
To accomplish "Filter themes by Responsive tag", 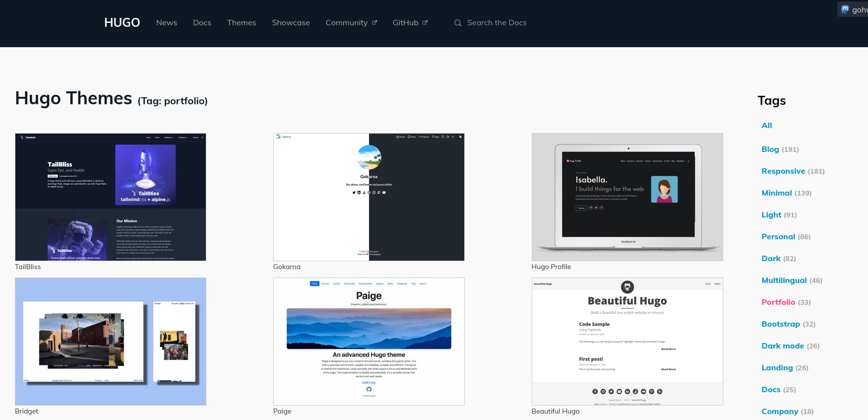I will click(x=783, y=171).
